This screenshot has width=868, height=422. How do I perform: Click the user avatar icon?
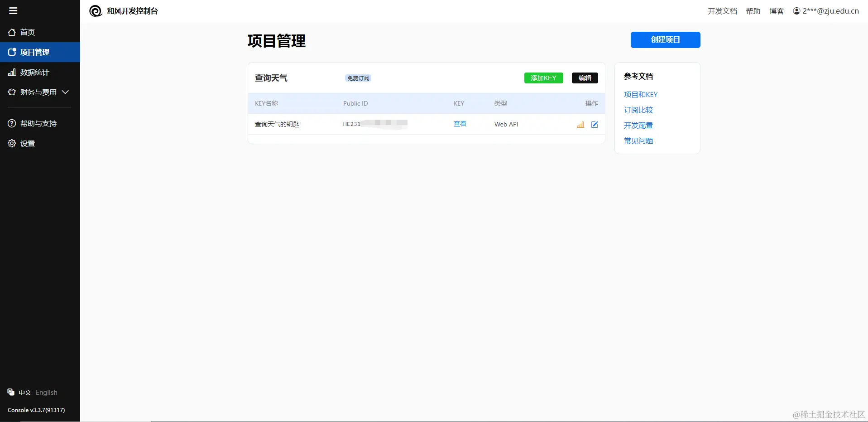coord(797,11)
